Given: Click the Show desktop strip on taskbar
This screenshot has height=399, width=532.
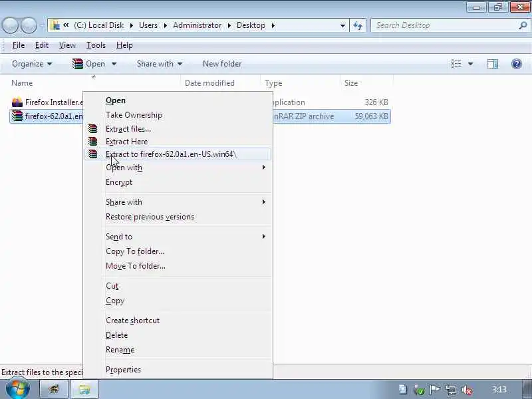Looking at the screenshot, I should tap(527, 389).
